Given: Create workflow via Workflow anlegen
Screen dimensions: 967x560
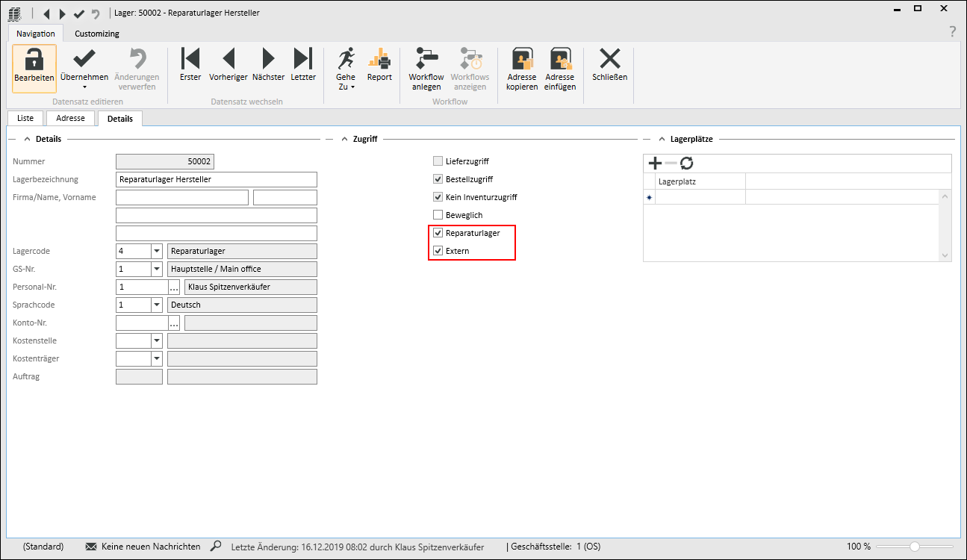Looking at the screenshot, I should point(426,60).
